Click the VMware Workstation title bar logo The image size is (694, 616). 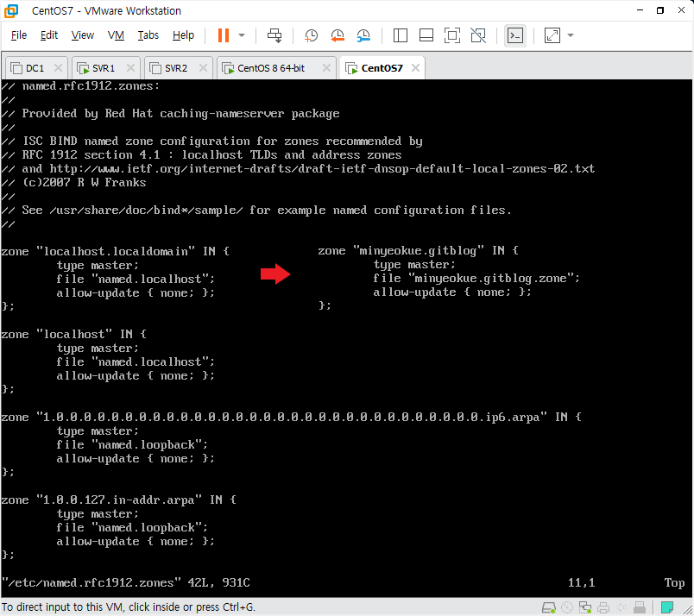coord(11,10)
